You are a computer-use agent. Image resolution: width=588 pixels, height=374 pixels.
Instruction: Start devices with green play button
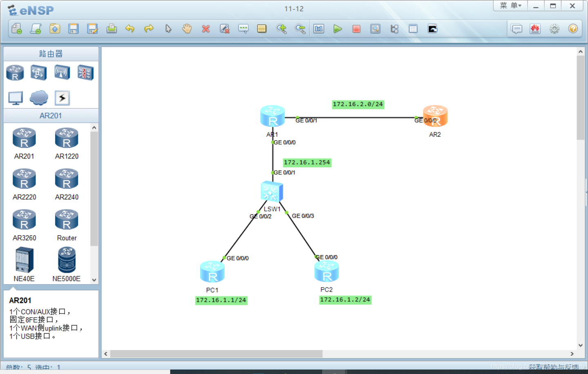point(338,29)
